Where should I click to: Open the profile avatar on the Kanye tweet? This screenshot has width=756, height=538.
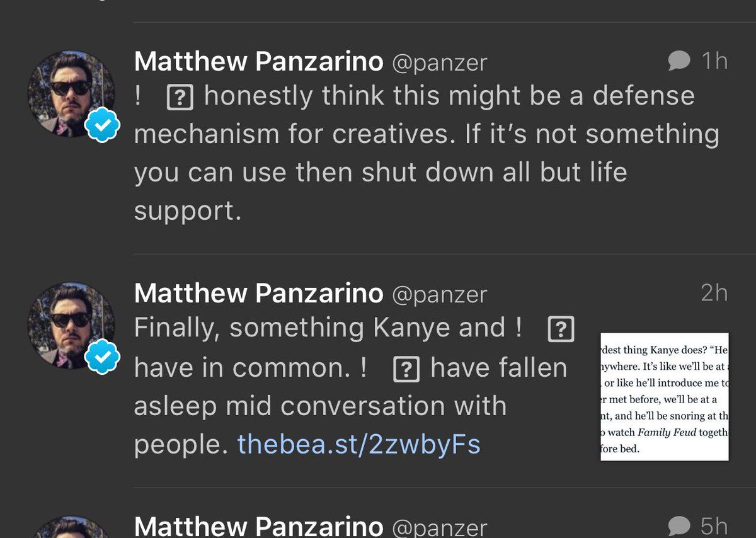[71, 325]
